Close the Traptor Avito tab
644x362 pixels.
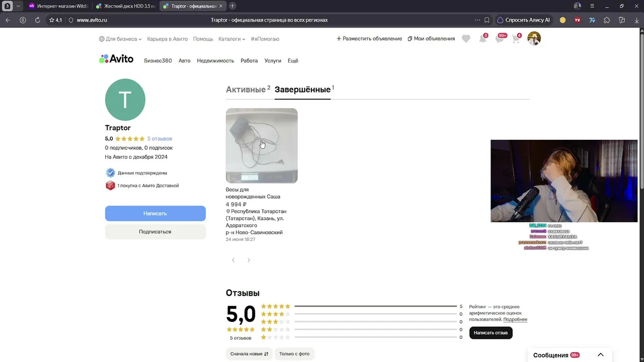point(220,6)
